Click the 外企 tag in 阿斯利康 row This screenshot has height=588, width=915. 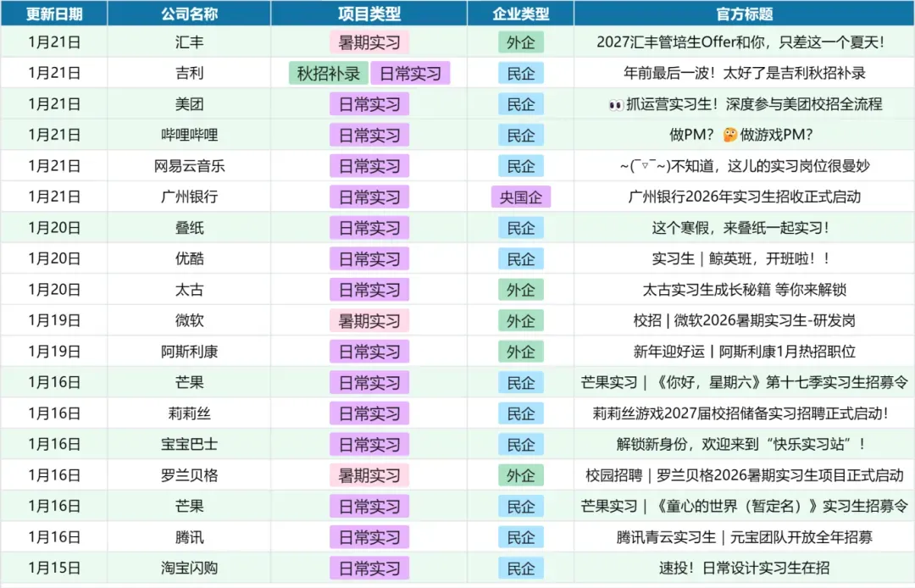520,351
